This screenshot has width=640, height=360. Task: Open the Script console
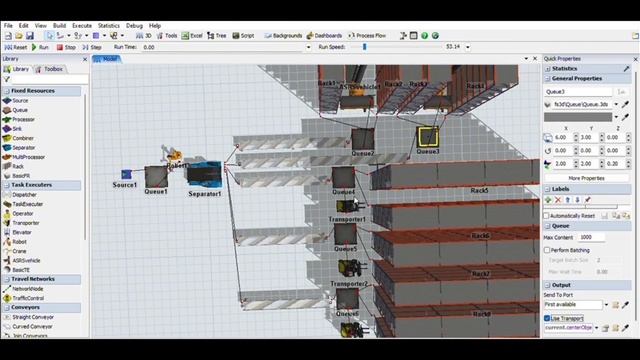point(243,36)
